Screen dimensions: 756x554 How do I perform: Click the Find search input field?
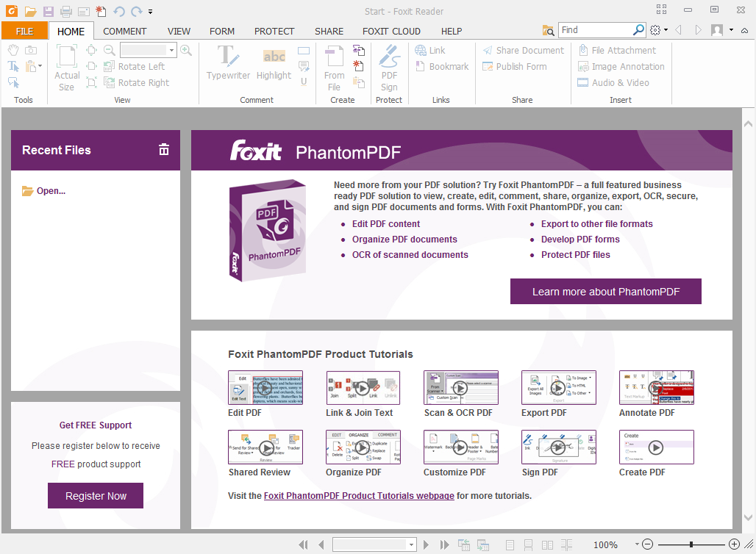[596, 30]
